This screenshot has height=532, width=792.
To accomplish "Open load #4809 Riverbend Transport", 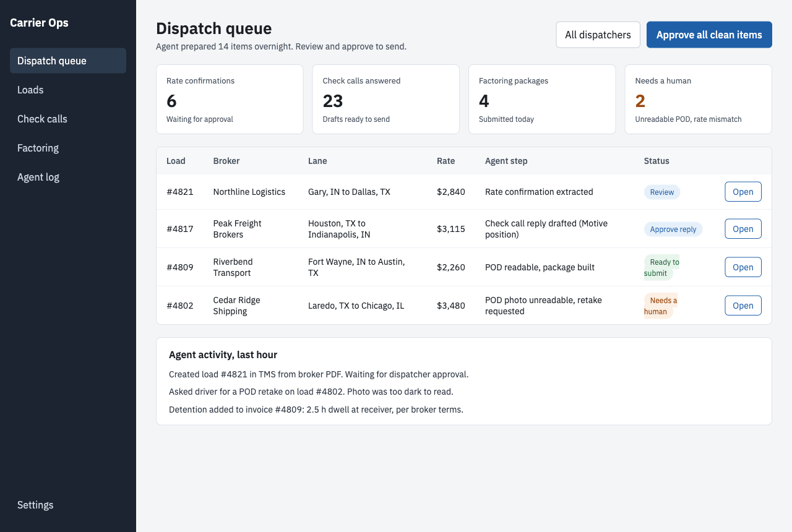I will 742,267.
